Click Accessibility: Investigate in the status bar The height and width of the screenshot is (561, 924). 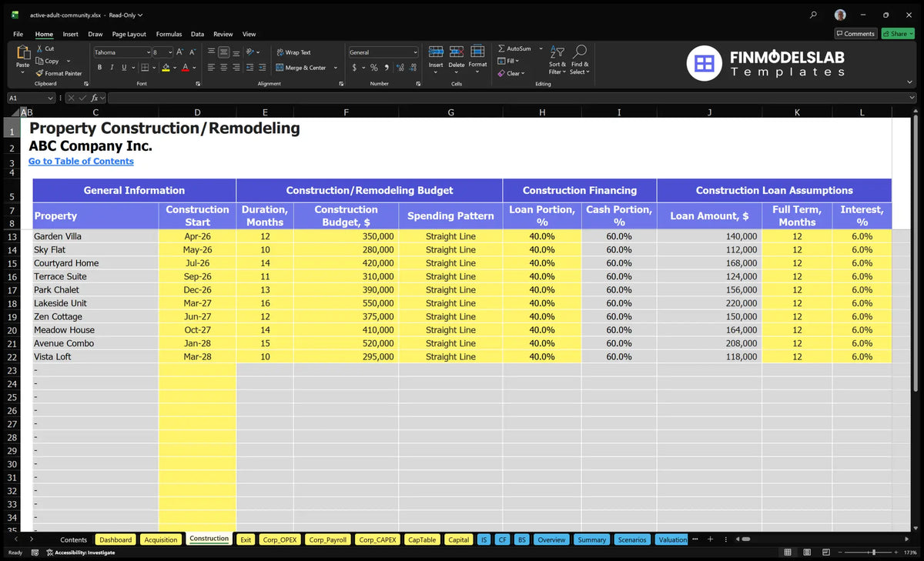click(80, 553)
